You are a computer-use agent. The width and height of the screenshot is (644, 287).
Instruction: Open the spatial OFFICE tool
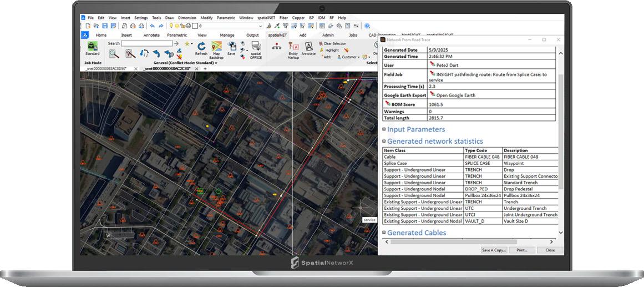[256, 47]
